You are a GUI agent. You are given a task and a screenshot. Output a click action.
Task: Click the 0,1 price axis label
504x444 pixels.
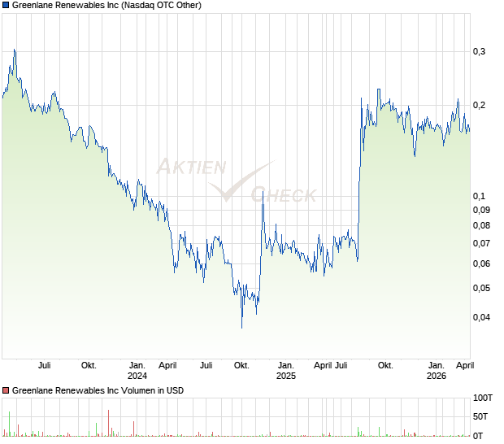click(x=479, y=196)
